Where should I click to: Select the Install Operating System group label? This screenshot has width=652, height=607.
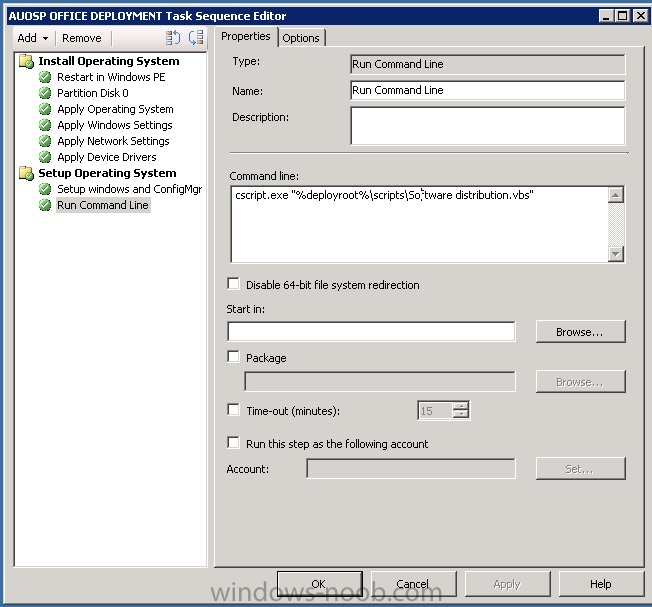click(109, 61)
